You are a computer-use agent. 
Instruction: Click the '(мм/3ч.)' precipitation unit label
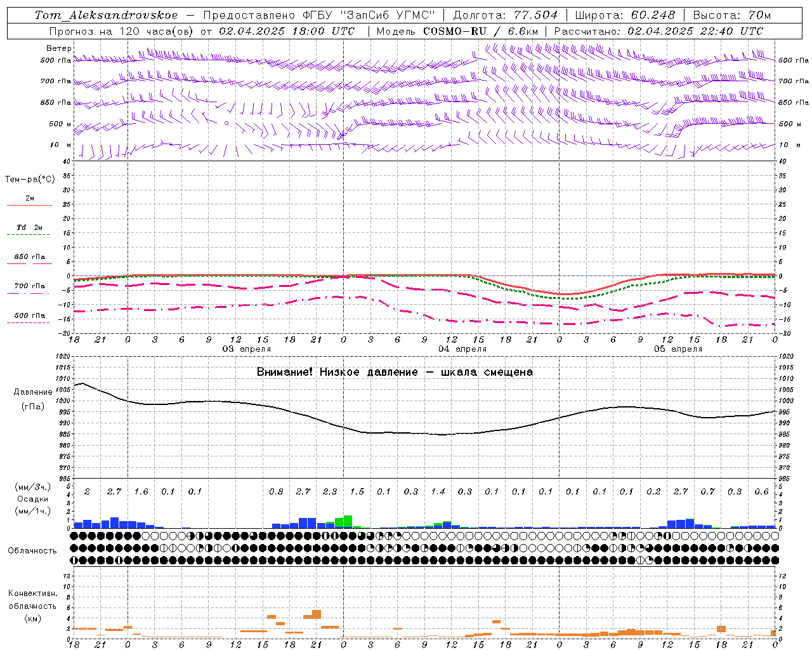click(x=33, y=487)
